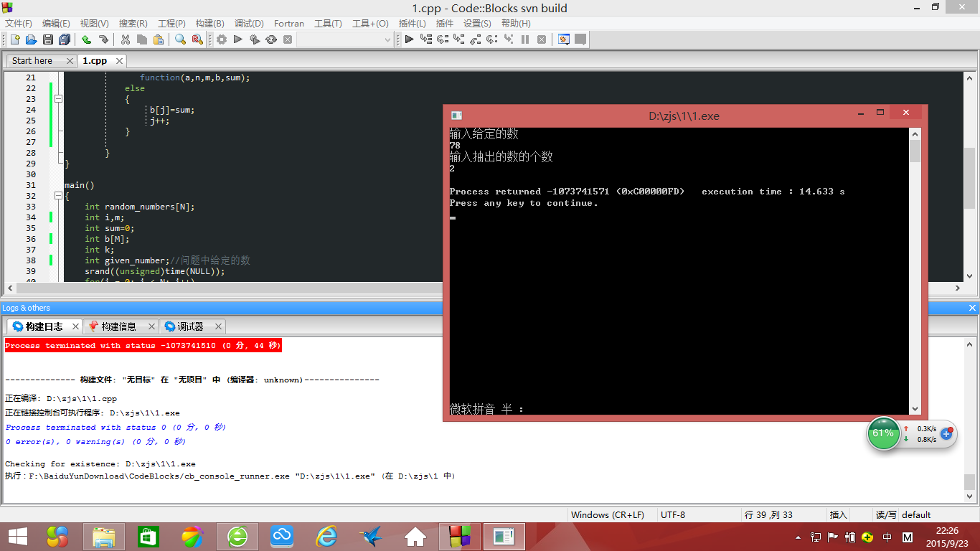Open the Windows Start button
The width and height of the screenshot is (980, 551).
point(18,537)
